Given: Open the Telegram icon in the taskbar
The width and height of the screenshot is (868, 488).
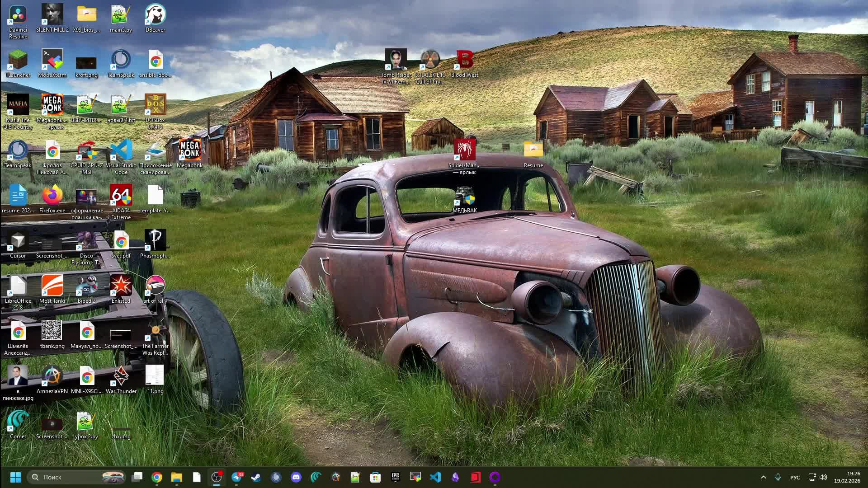Looking at the screenshot, I should (x=236, y=477).
